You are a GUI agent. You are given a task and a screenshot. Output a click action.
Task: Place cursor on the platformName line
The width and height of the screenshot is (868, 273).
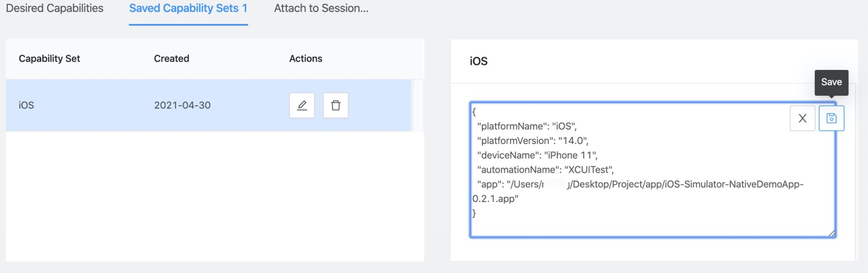point(527,126)
